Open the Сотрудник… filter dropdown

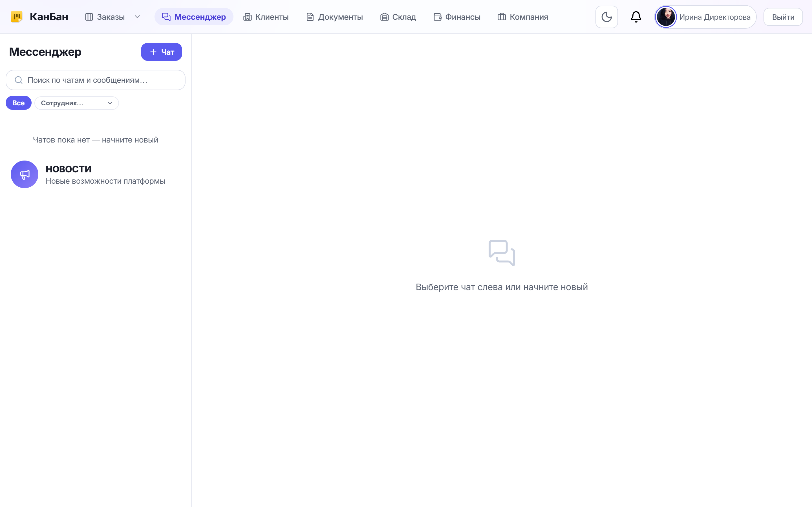coord(76,103)
